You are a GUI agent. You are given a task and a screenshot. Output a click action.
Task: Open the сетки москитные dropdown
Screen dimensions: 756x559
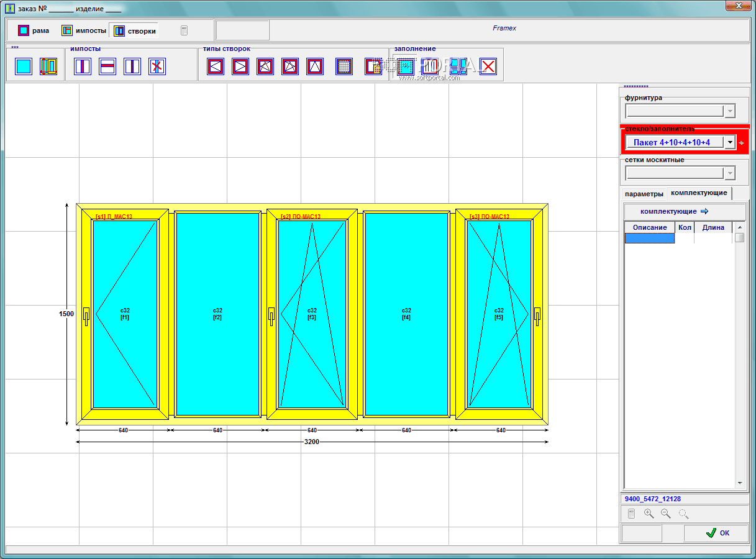coord(730,173)
